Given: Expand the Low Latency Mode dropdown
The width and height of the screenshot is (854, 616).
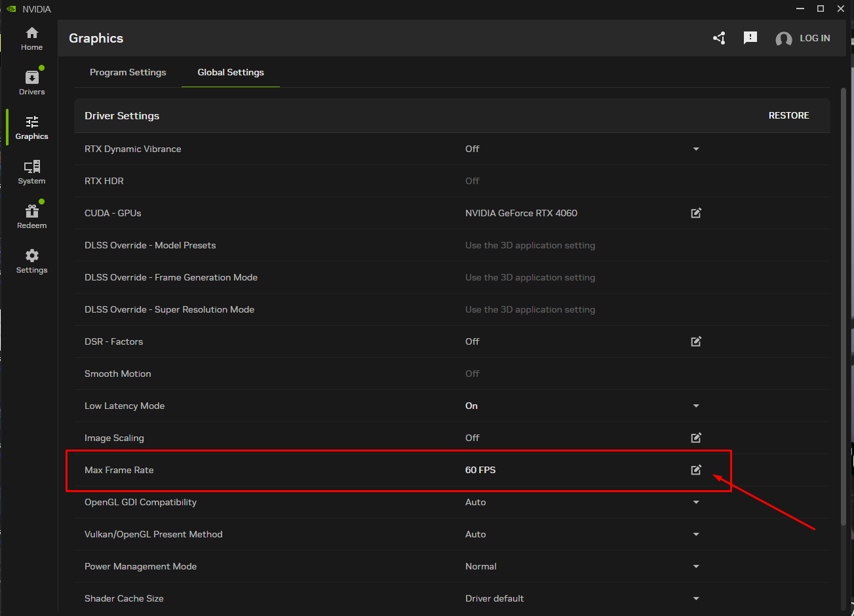Looking at the screenshot, I should click(x=696, y=406).
